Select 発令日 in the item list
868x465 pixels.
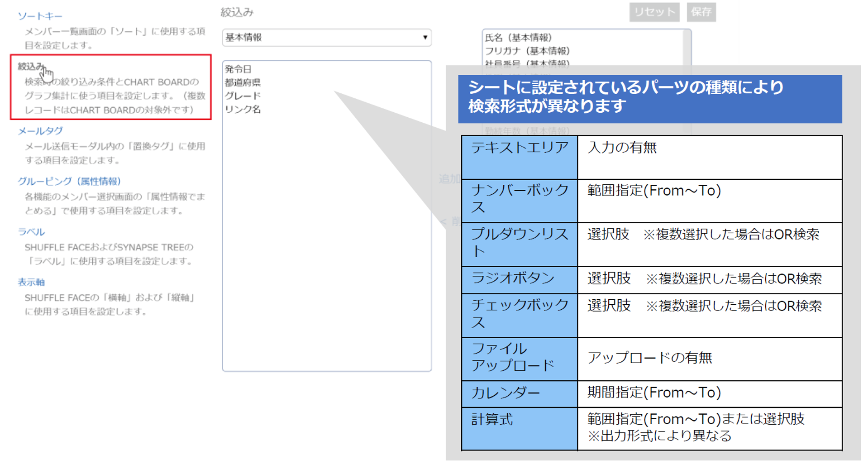coord(238,69)
